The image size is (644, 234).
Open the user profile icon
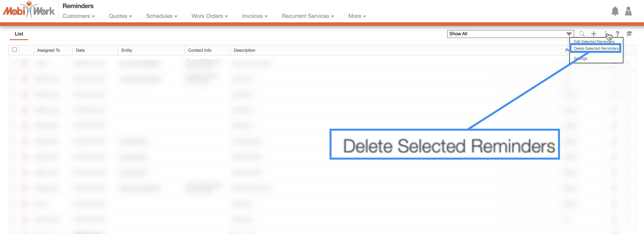pos(628,11)
